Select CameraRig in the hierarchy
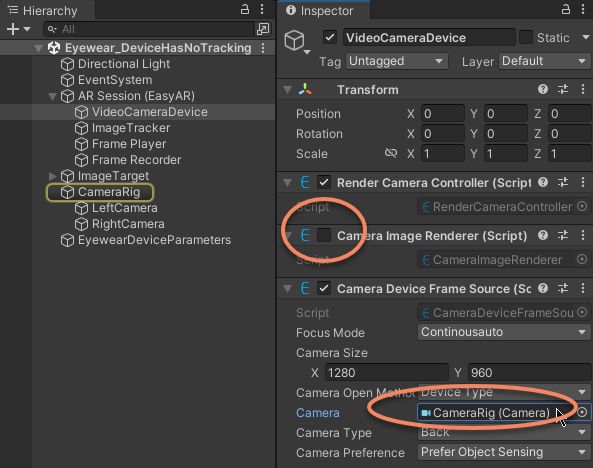Viewport: 593px width, 468px height. coord(109,192)
